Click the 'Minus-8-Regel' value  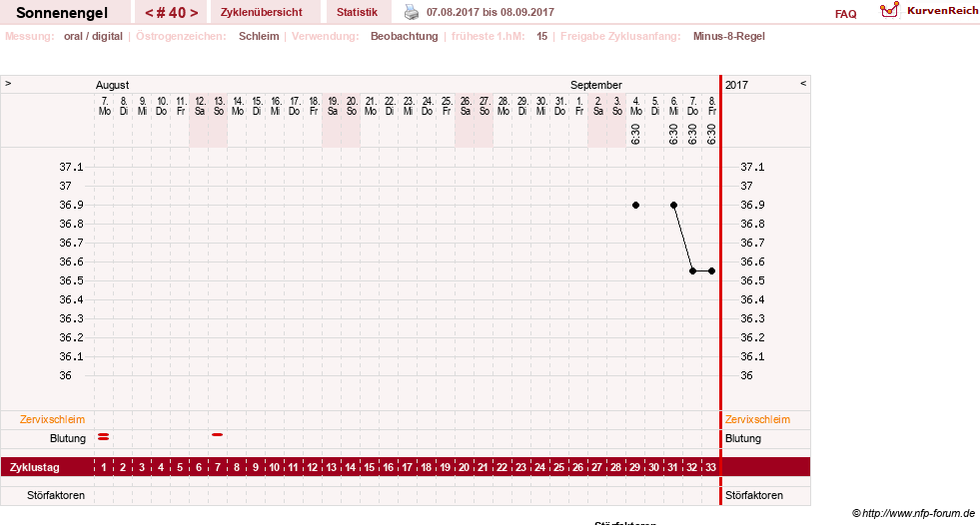[728, 36]
